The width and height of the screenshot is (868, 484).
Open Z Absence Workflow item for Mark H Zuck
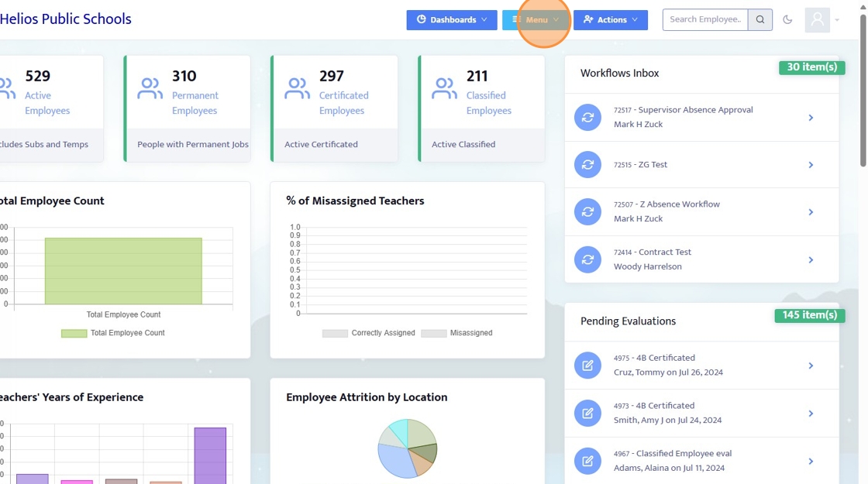point(701,212)
